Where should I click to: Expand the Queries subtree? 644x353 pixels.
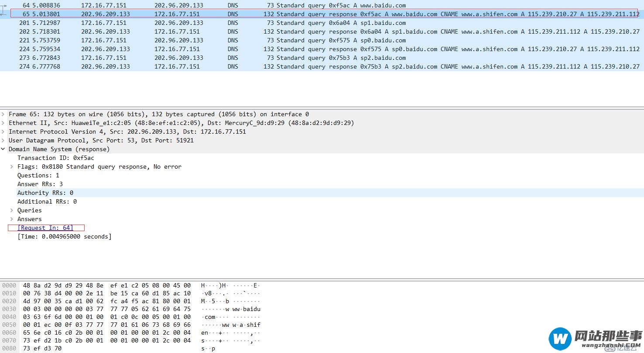tap(12, 210)
